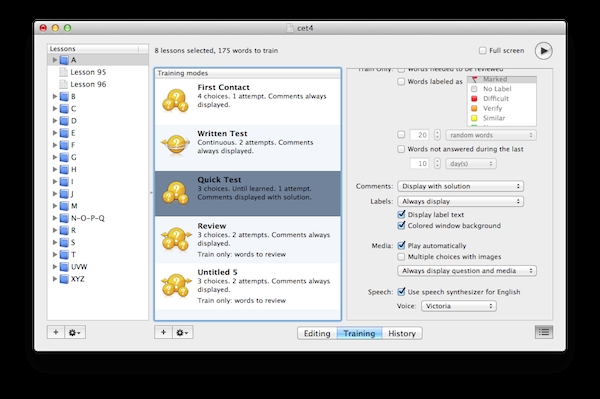Open the lessons gear action menu
The width and height of the screenshot is (600, 399).
75,332
